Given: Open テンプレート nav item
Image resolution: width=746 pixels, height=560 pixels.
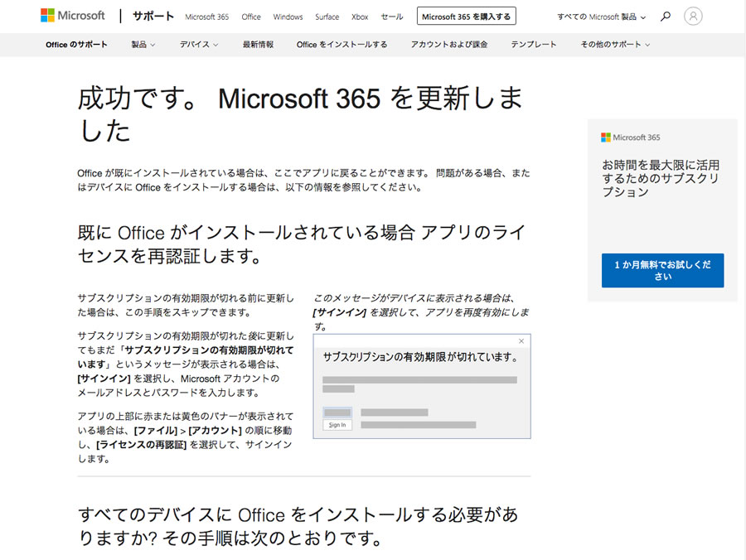Looking at the screenshot, I should [x=533, y=45].
